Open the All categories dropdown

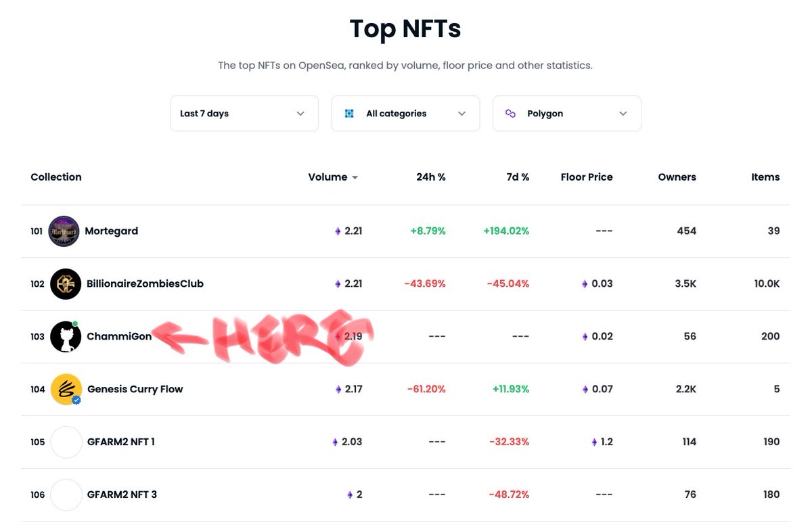(x=405, y=113)
